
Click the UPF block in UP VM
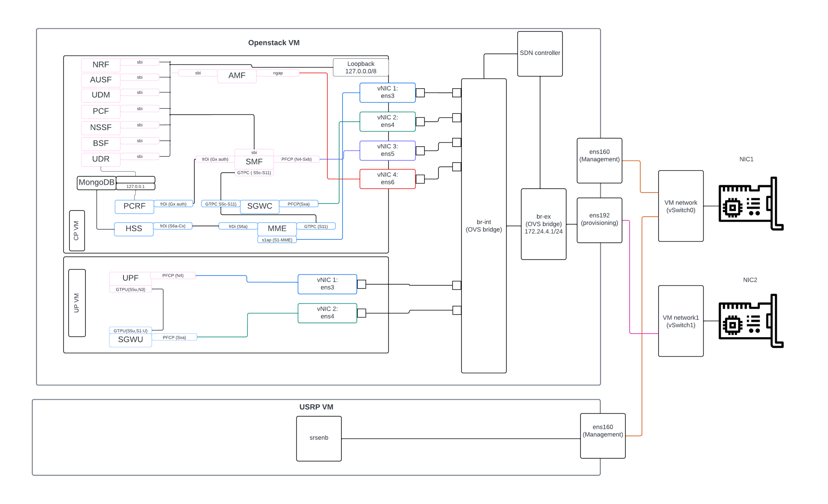point(130,278)
